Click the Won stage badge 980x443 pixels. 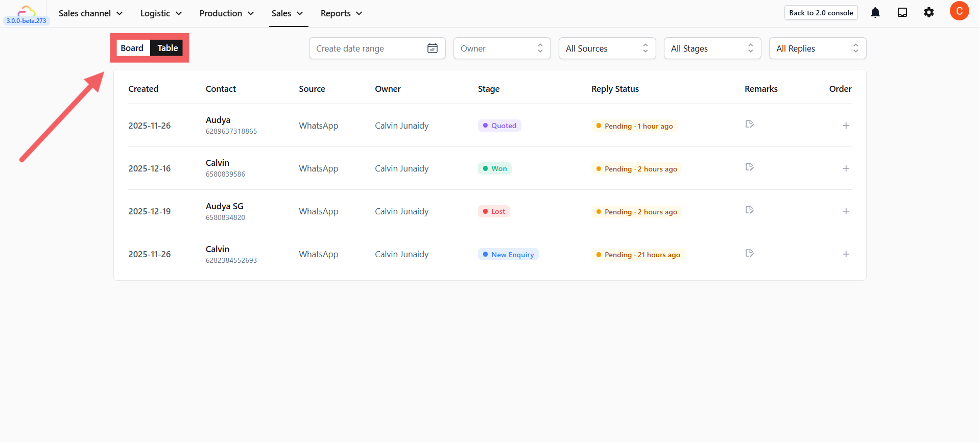tap(494, 168)
